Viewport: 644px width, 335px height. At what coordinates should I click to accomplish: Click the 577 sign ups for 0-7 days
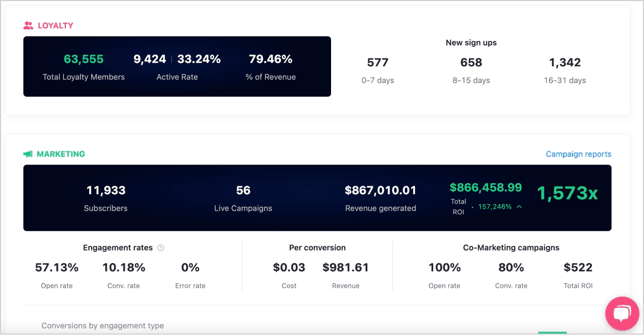(x=378, y=63)
